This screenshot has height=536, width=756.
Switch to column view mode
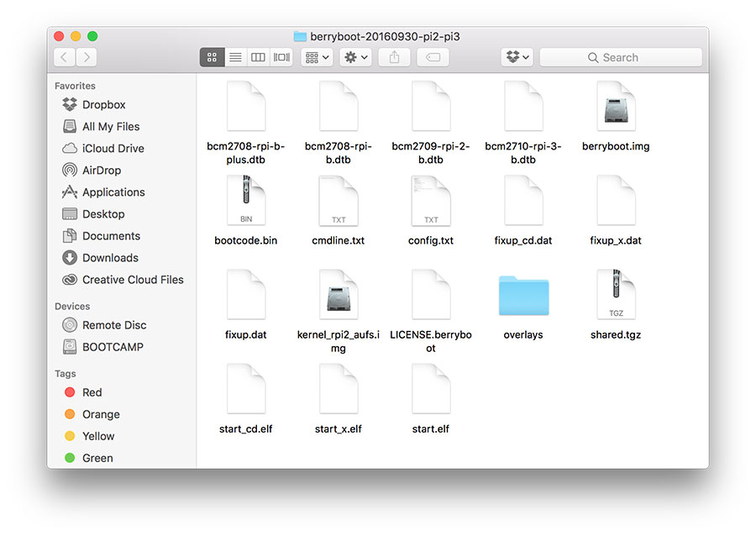pos(259,57)
